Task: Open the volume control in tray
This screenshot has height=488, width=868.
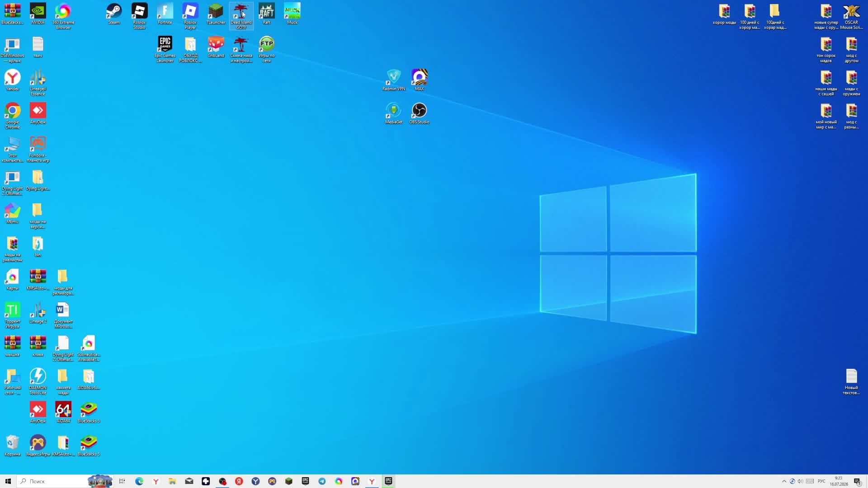Action: click(801, 481)
